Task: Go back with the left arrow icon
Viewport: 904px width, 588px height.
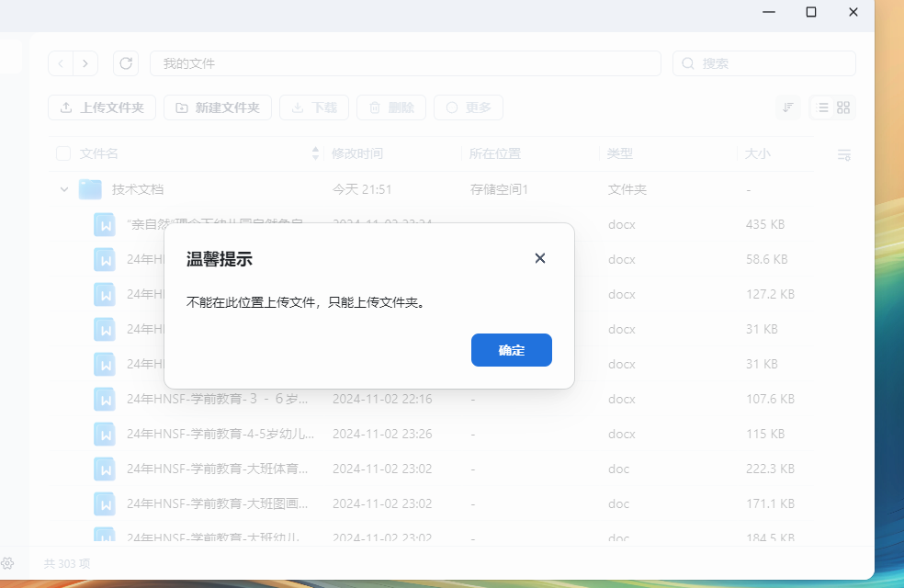Action: coord(61,63)
